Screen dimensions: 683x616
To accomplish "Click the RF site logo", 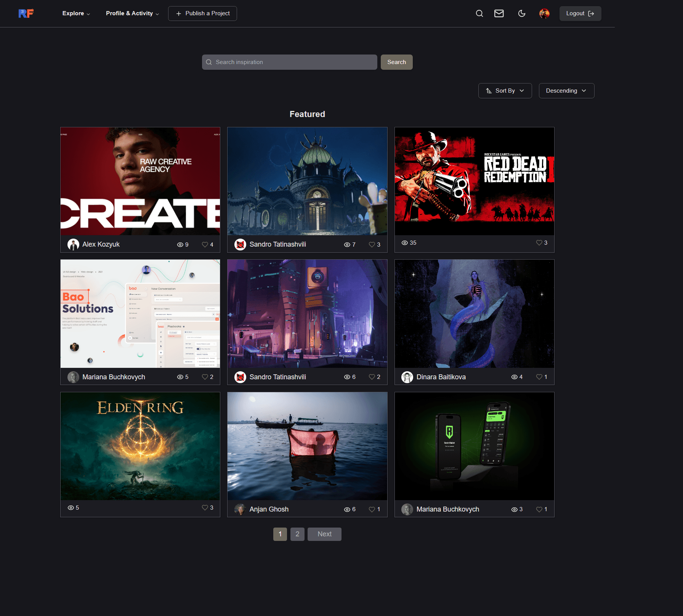I will (26, 13).
